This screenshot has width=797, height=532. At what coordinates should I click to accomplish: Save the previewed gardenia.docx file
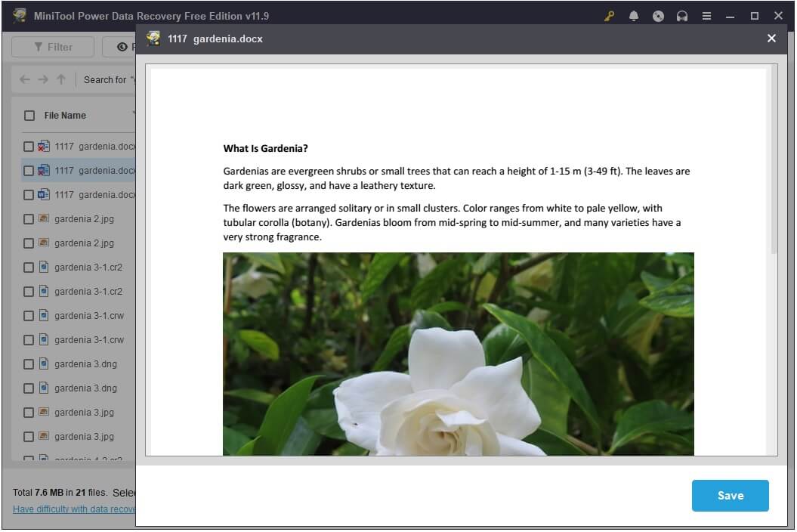click(x=730, y=496)
